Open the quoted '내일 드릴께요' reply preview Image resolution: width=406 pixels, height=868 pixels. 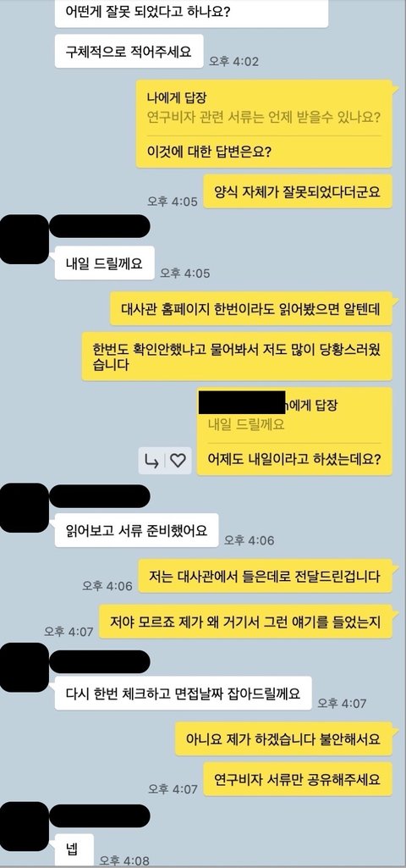click(246, 424)
